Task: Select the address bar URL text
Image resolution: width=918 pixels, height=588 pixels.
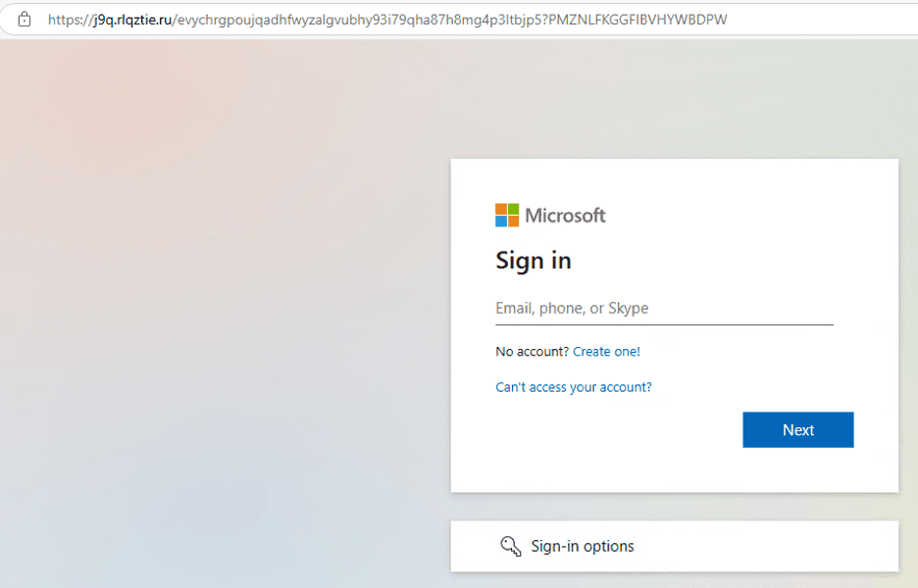Action: (387, 20)
